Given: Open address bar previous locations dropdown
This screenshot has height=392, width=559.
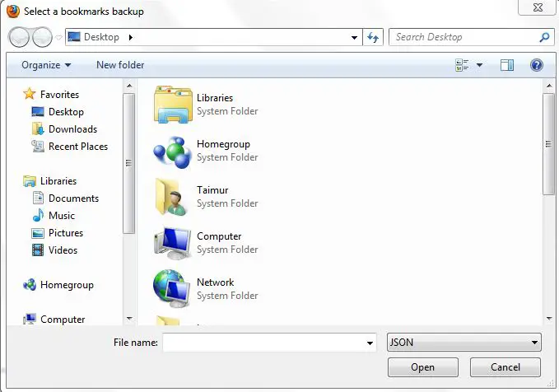Looking at the screenshot, I should pyautogui.click(x=354, y=37).
